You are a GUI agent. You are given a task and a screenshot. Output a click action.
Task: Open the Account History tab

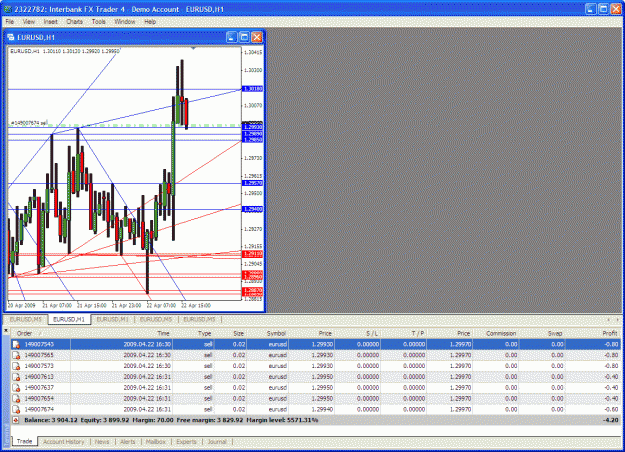[x=64, y=442]
